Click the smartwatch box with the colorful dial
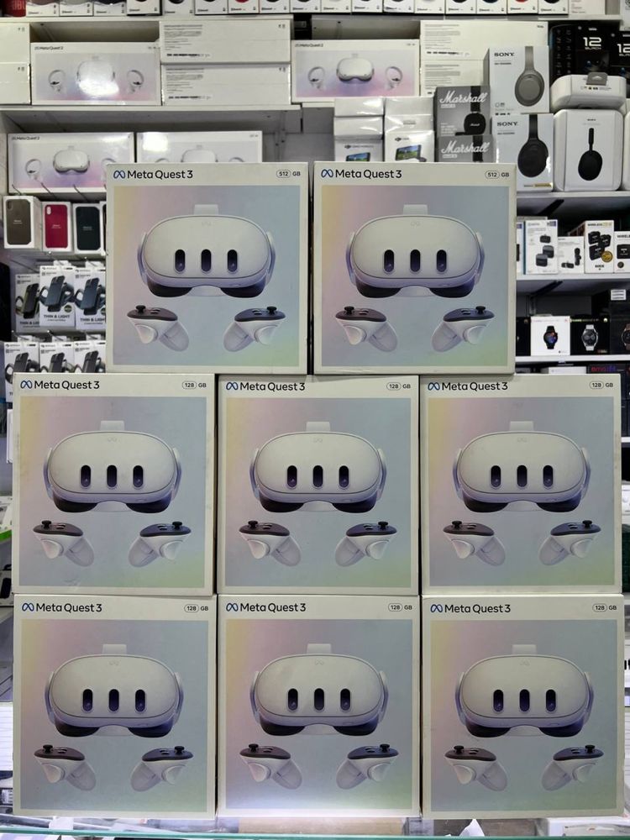Image resolution: width=630 pixels, height=840 pixels. (x=550, y=336)
